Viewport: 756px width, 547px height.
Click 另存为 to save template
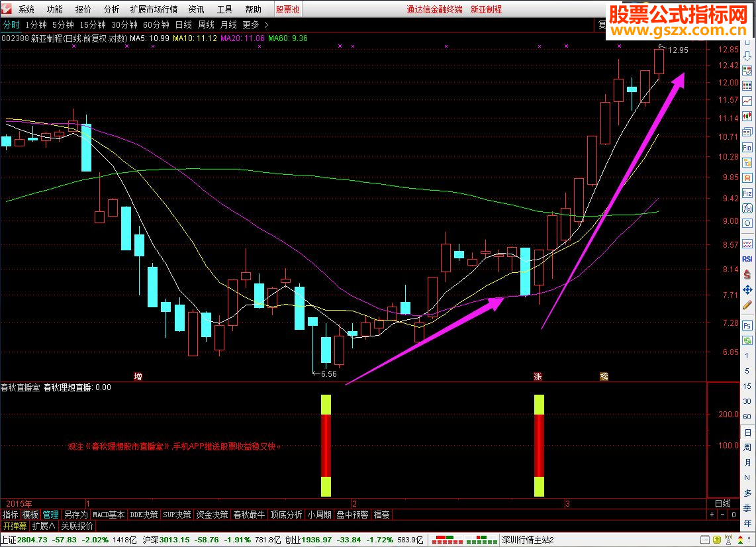[75, 515]
